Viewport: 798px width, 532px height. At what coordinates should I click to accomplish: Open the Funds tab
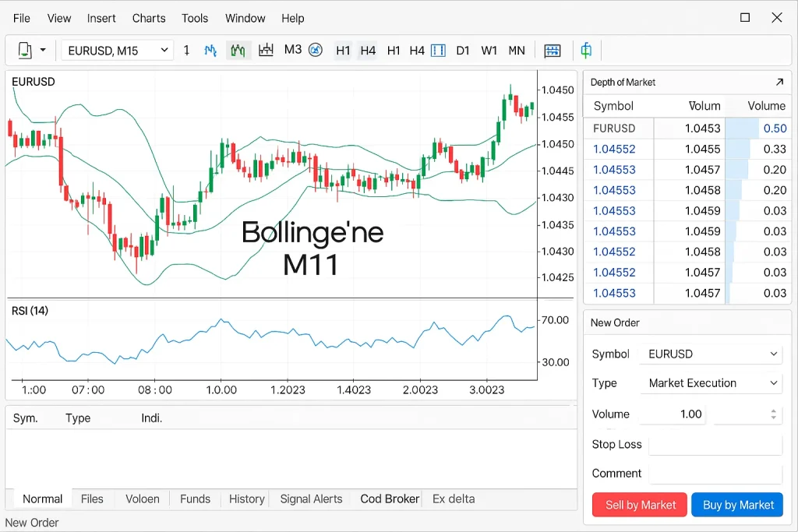[x=195, y=499]
